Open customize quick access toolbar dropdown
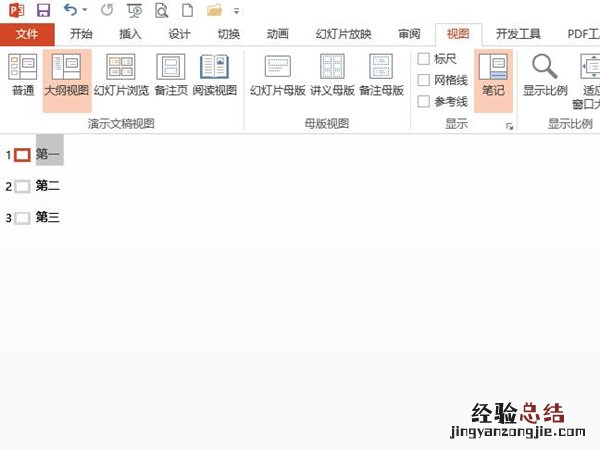The image size is (600, 450). pyautogui.click(x=237, y=11)
